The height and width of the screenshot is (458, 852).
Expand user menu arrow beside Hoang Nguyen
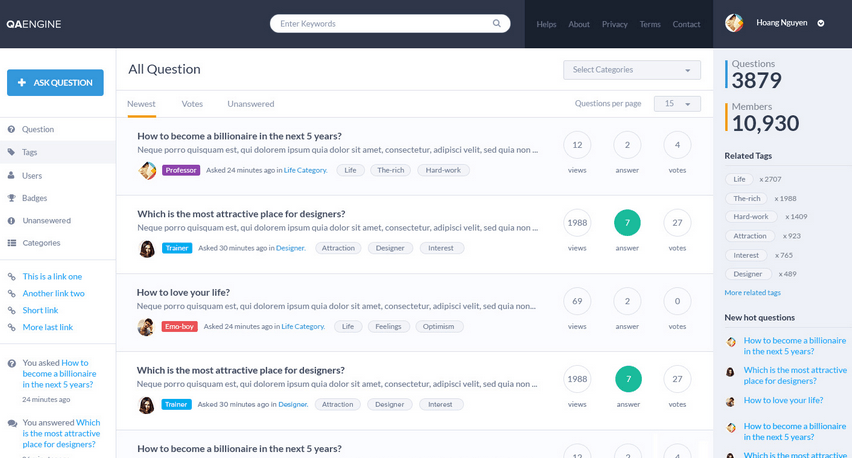tap(821, 23)
